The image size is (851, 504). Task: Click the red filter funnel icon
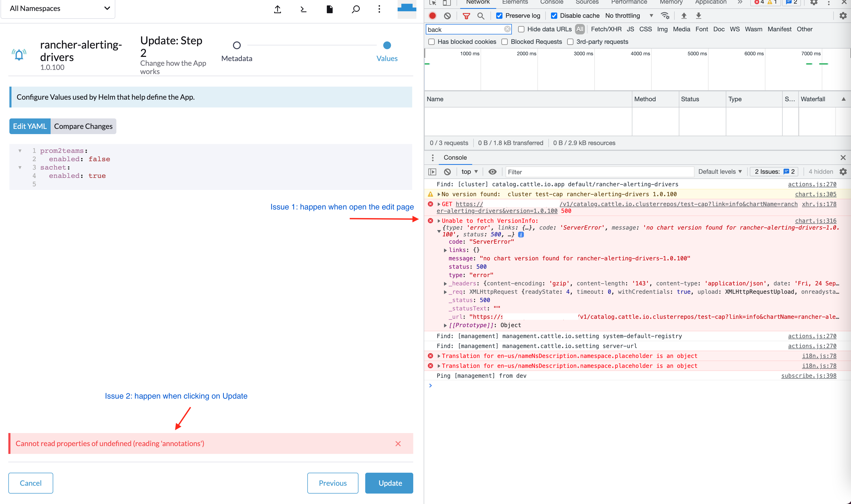point(466,16)
